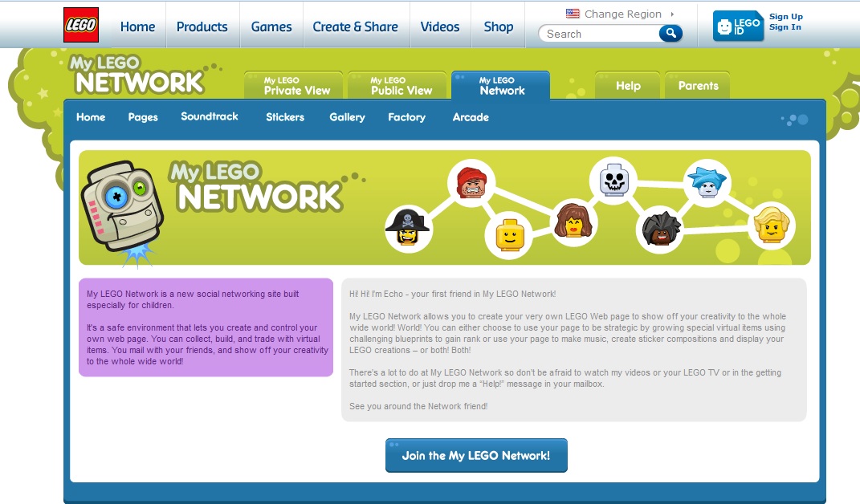860x504 pixels.
Task: Click the yellow smiley minifigure head
Action: (508, 235)
